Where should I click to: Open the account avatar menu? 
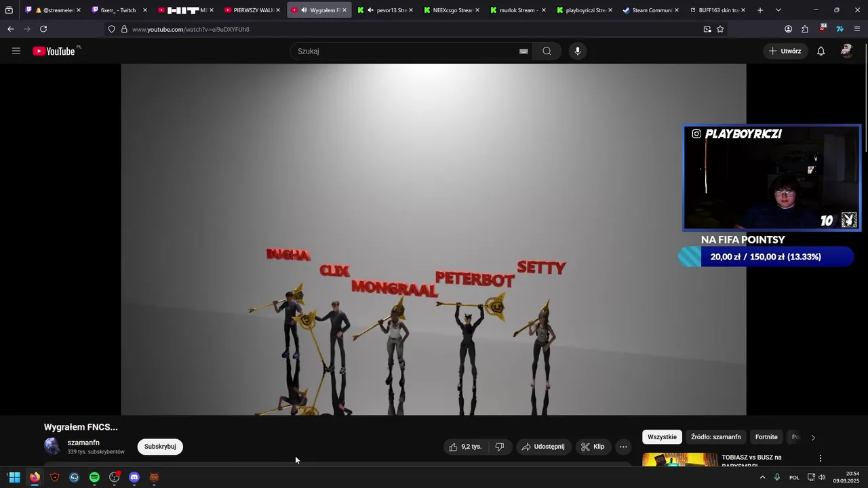click(846, 51)
